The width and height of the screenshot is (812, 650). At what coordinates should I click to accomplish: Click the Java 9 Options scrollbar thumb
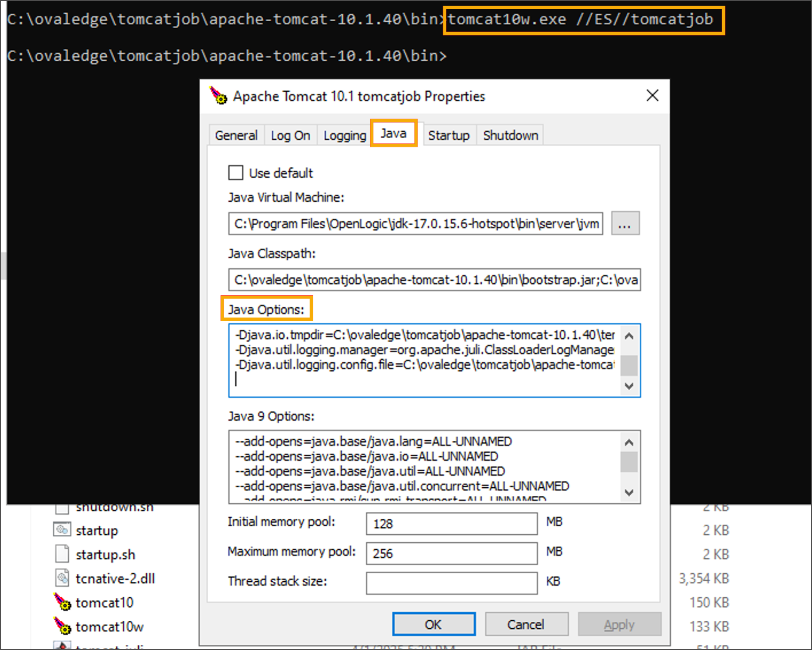tap(629, 461)
